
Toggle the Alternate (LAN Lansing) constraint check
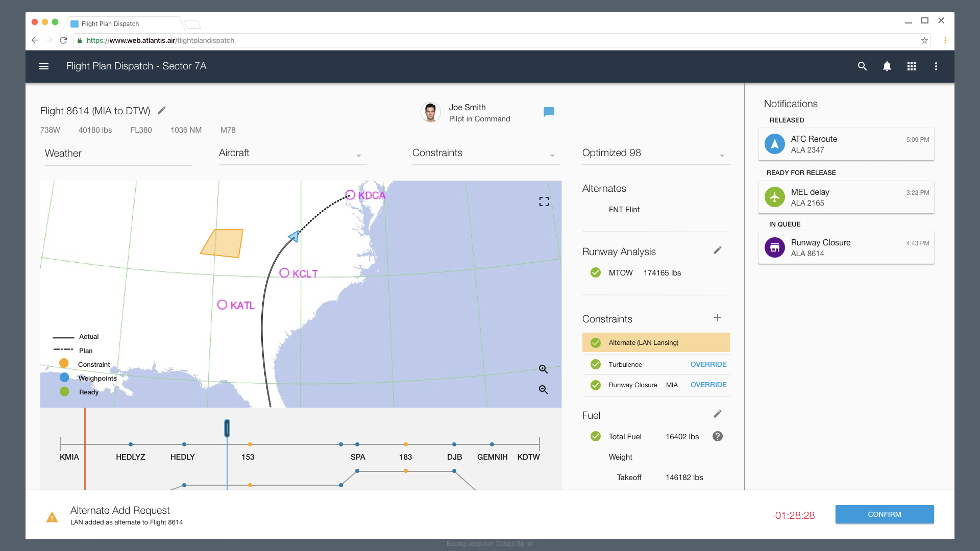click(595, 342)
